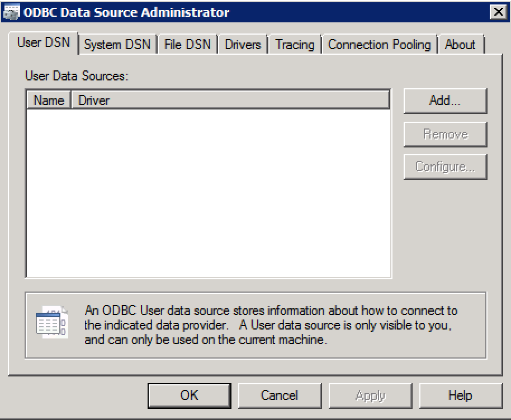Click the ODBC Administrator title bar icon
511x420 pixels.
11,12
